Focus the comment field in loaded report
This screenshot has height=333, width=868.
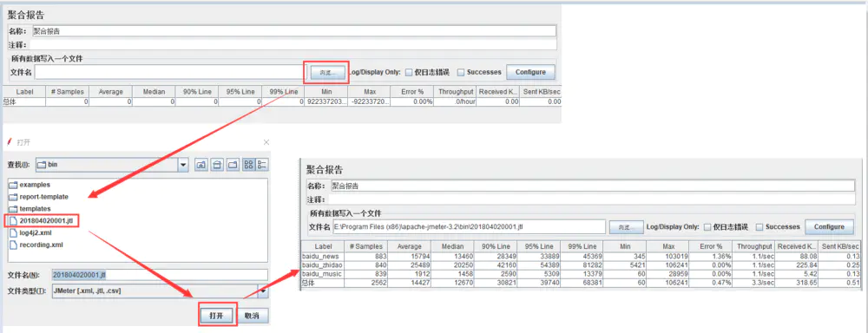(591, 199)
